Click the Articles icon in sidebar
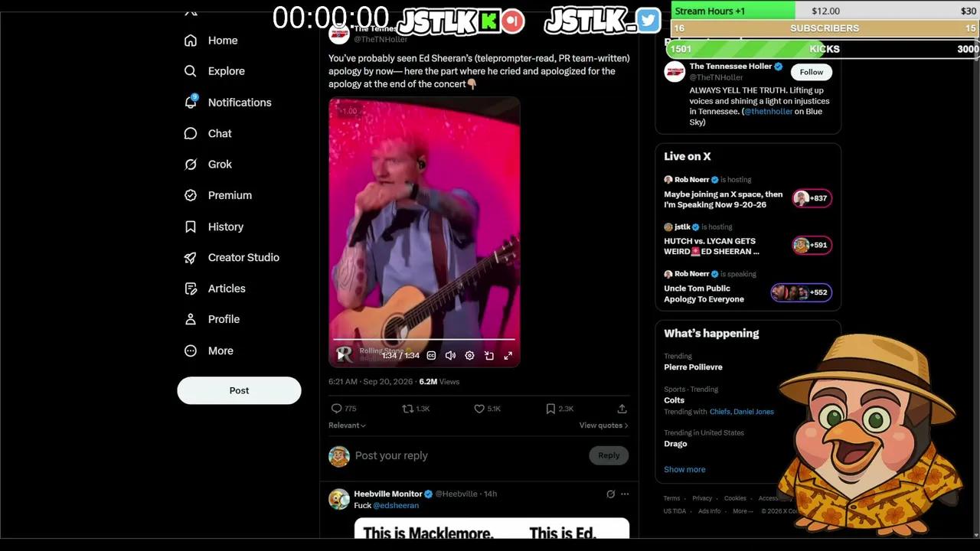 (191, 289)
